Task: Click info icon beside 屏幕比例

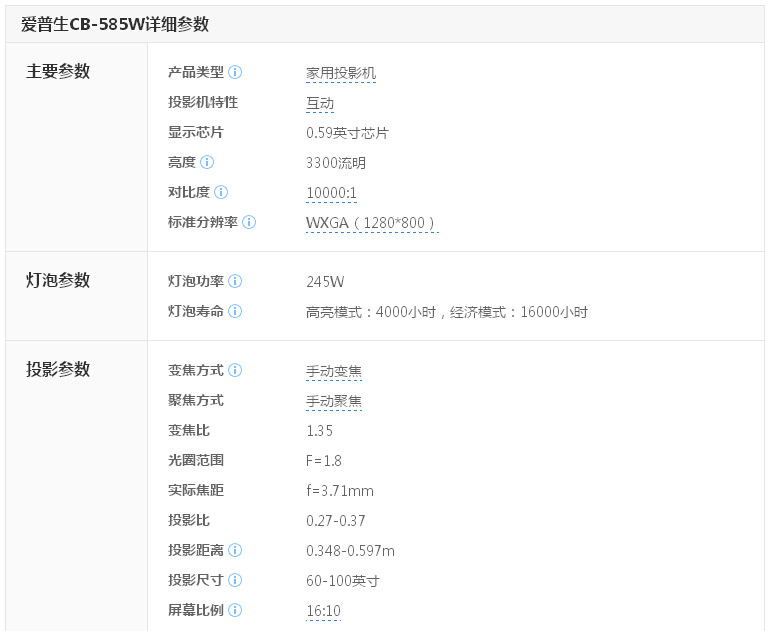Action: coord(235,610)
